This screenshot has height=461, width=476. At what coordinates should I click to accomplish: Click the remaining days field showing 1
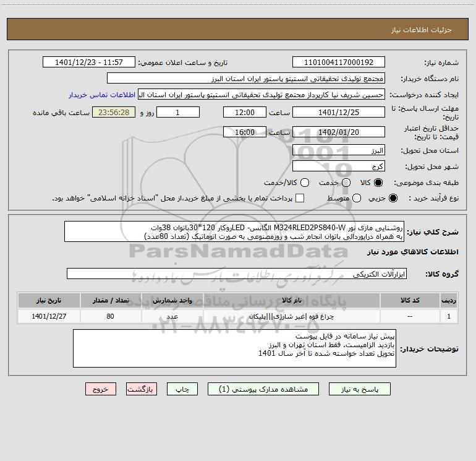(x=178, y=112)
